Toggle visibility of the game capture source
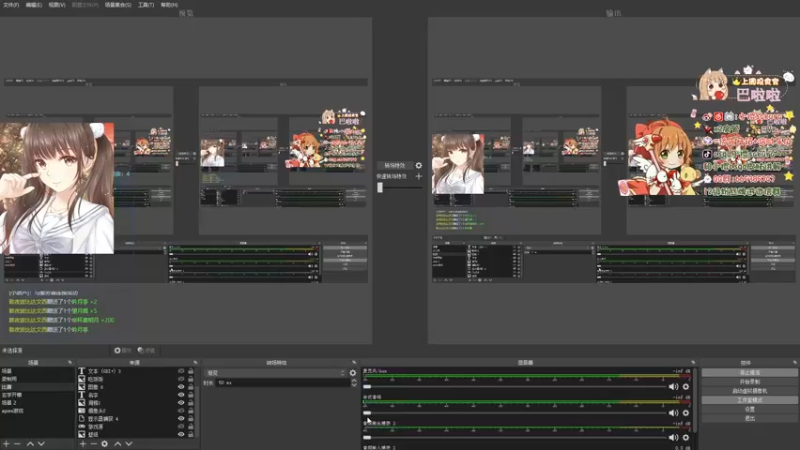The height and width of the screenshot is (450, 800). 181,426
